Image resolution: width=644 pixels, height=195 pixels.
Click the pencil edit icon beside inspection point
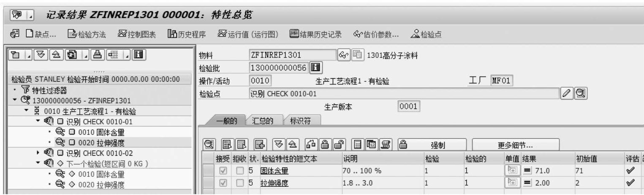(566, 93)
